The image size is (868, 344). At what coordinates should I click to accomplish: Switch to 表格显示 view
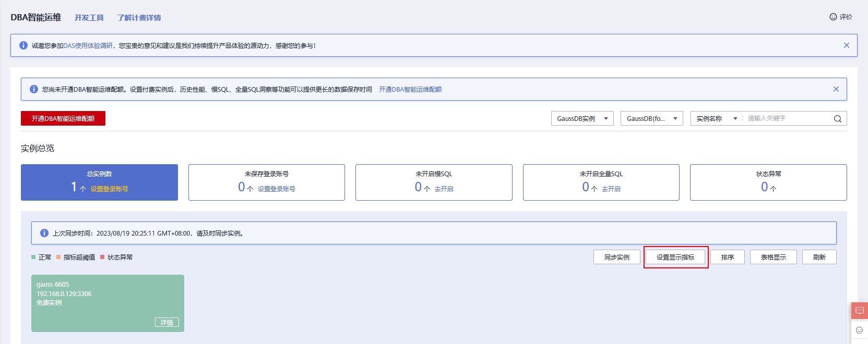click(x=774, y=257)
